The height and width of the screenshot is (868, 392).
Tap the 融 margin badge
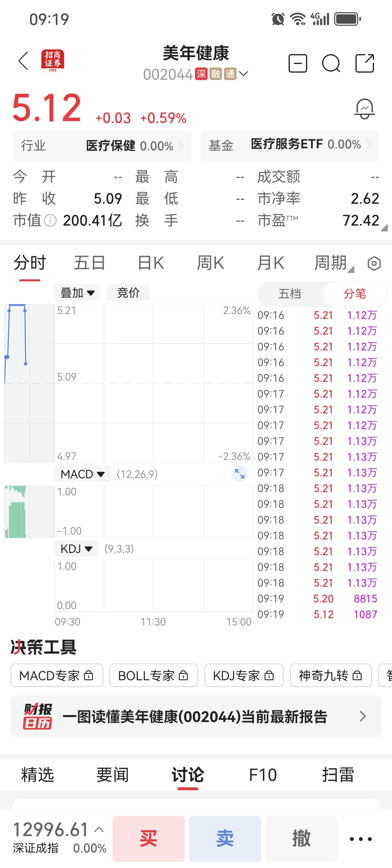[x=216, y=74]
